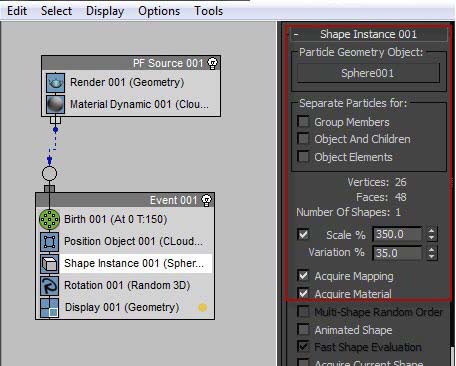Image resolution: width=456 pixels, height=366 pixels.
Task: Select Material Dynamic 001 operator row
Action: click(x=131, y=104)
